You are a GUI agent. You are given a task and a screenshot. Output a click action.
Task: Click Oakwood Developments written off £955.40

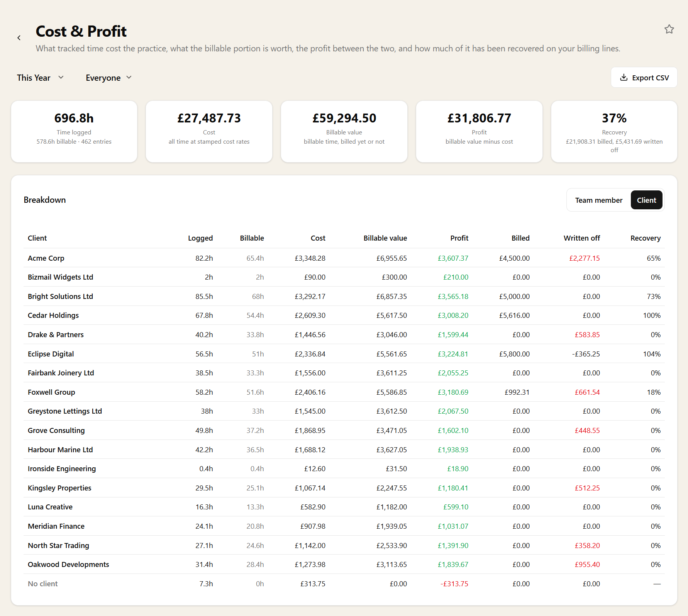click(x=587, y=564)
